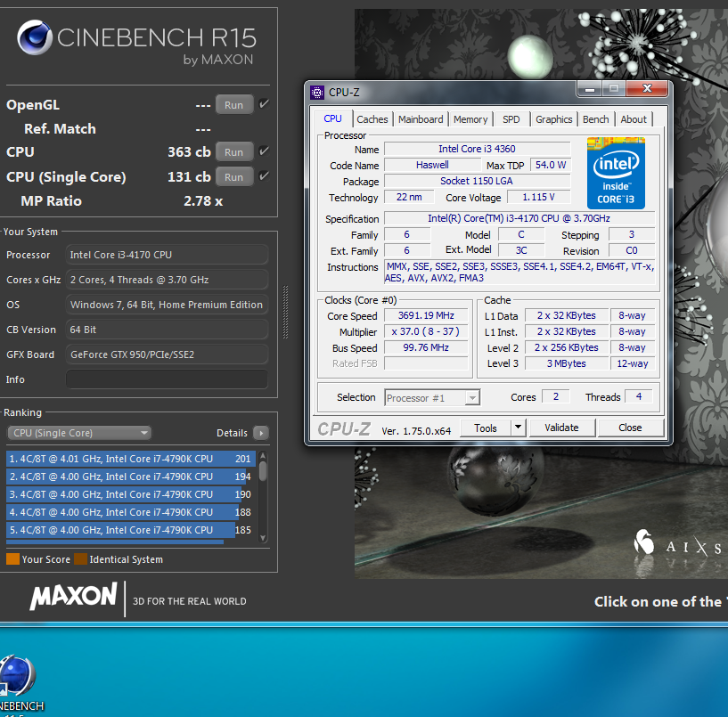The image size is (728, 717).
Task: Click the CPU score 363 cb
Action: 189,151
